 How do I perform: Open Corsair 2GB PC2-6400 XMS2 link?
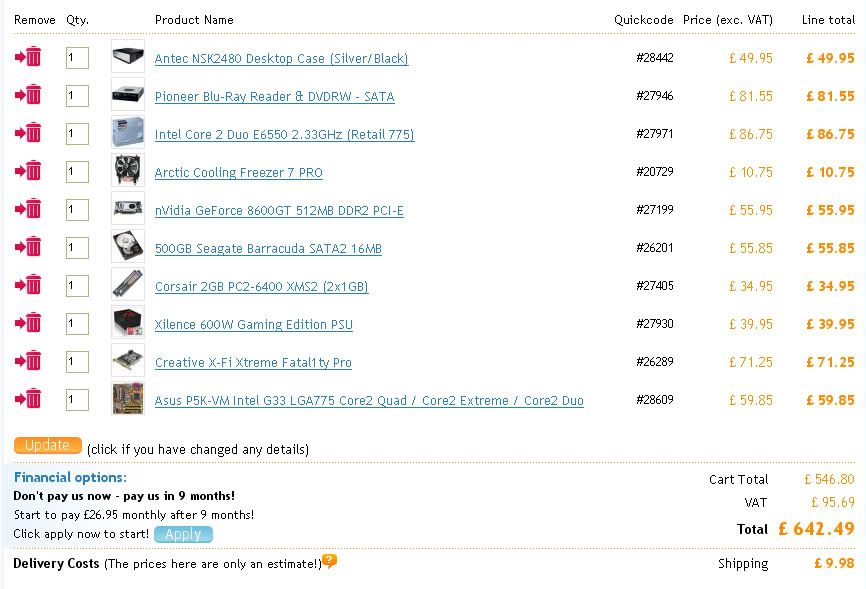click(261, 287)
